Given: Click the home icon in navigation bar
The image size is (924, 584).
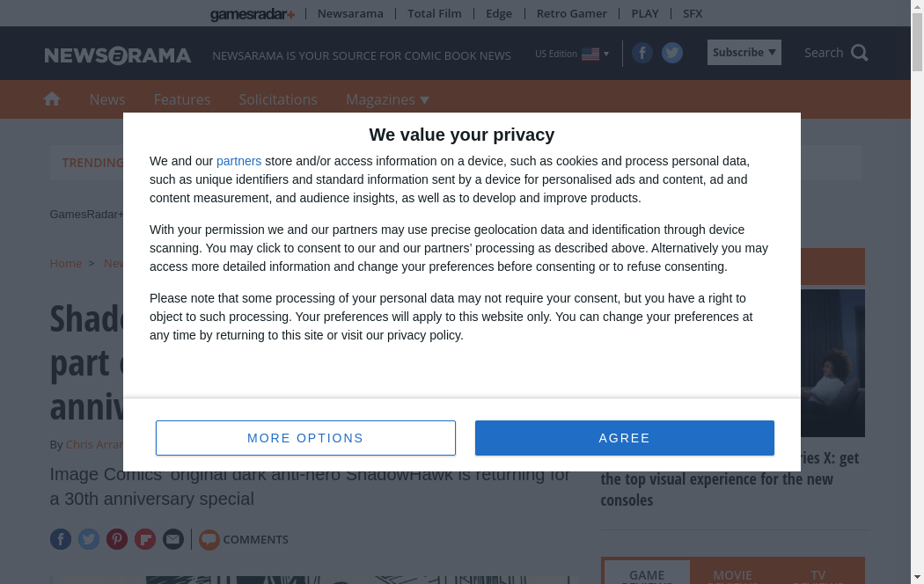Looking at the screenshot, I should [x=52, y=99].
